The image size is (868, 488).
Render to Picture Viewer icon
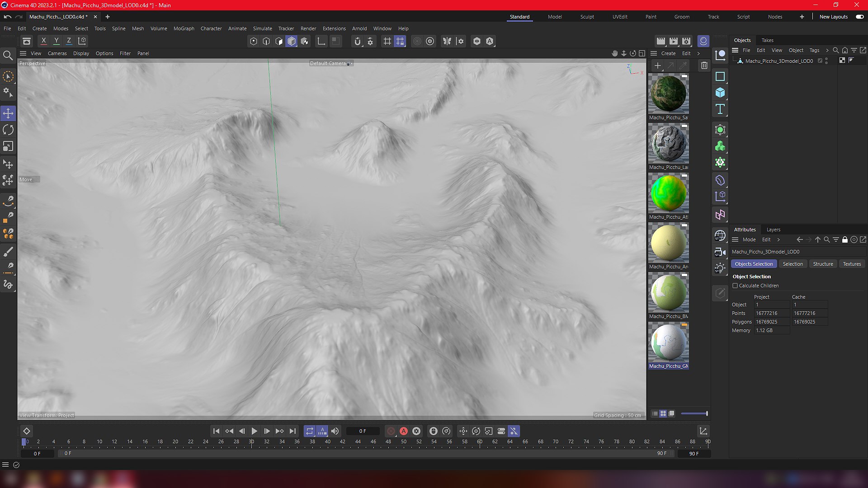pos(674,41)
